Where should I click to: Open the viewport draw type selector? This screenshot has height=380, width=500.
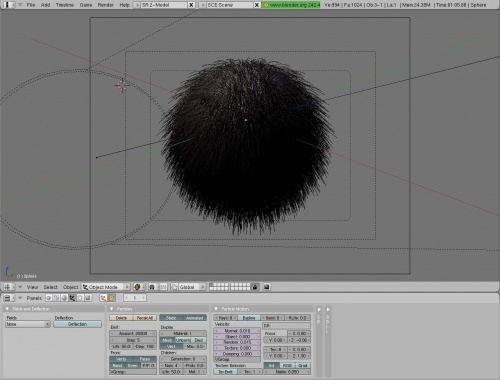139,287
